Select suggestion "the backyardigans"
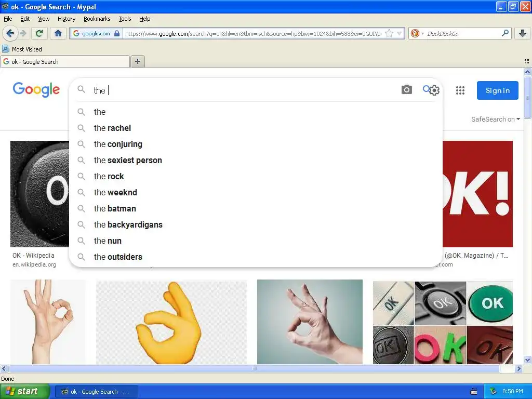This screenshot has height=399, width=532. pos(256,224)
